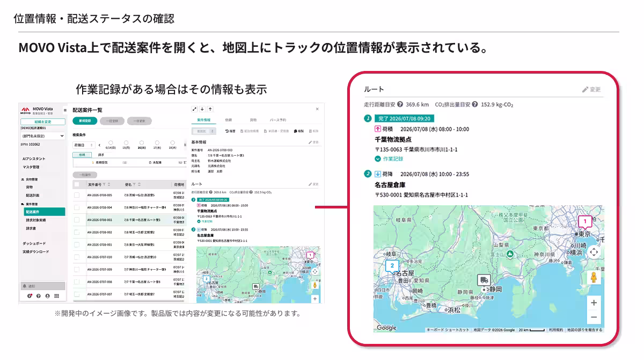Click pin marker 2 near 名古屋 on enlarged map

click(x=392, y=266)
